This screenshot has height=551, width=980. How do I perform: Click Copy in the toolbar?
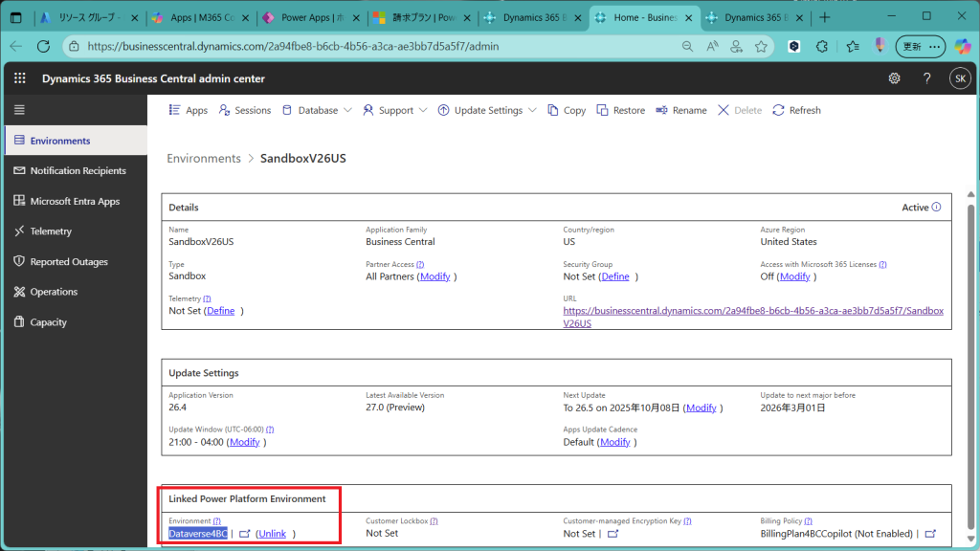567,110
